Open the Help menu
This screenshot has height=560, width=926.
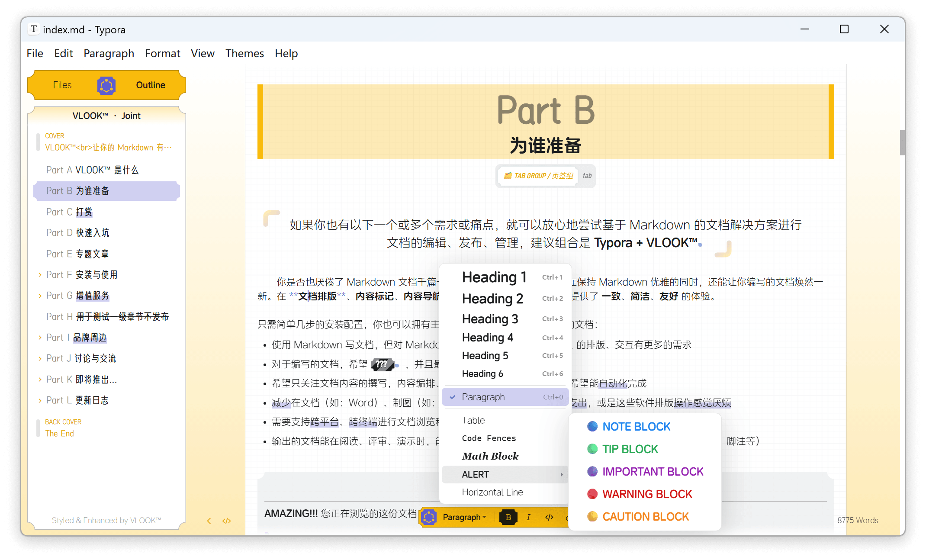pyautogui.click(x=286, y=53)
